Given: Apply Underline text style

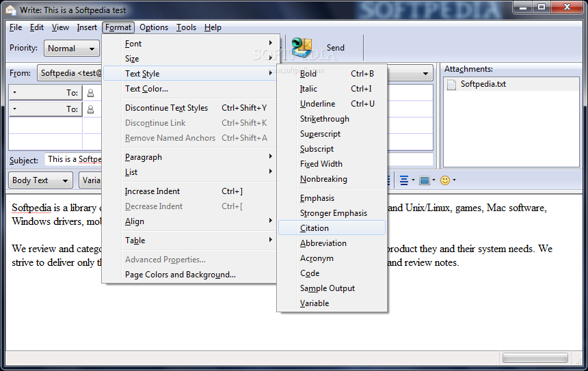Looking at the screenshot, I should click(332, 104).
